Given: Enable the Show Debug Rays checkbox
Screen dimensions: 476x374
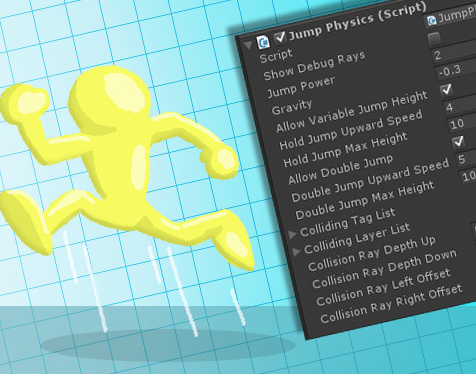Looking at the screenshot, I should [434, 39].
